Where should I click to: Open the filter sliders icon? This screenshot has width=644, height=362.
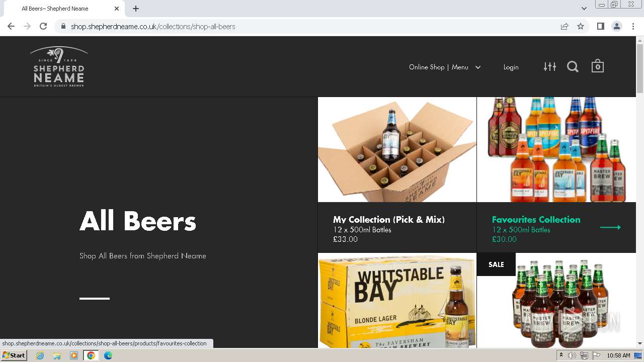tap(550, 66)
